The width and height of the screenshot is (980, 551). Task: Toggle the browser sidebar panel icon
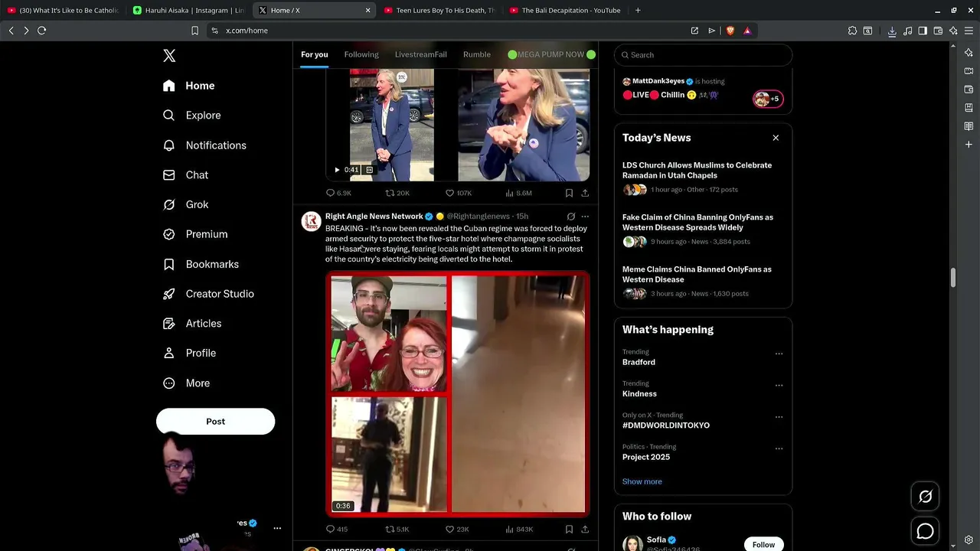923,31
